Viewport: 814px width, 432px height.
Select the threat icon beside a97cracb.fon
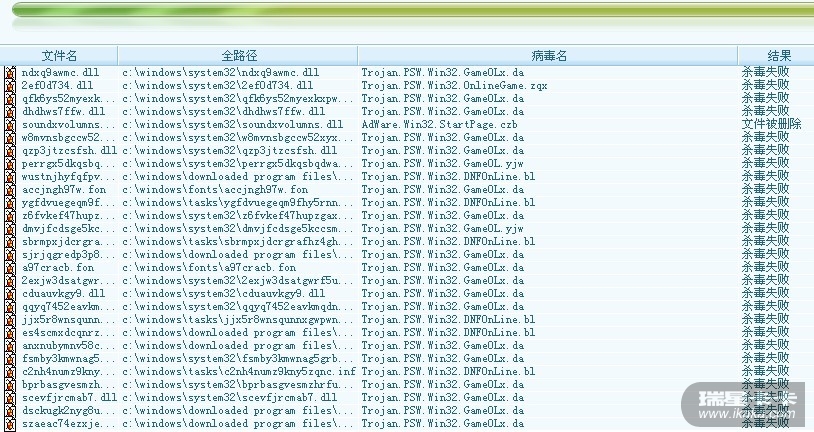[10, 267]
